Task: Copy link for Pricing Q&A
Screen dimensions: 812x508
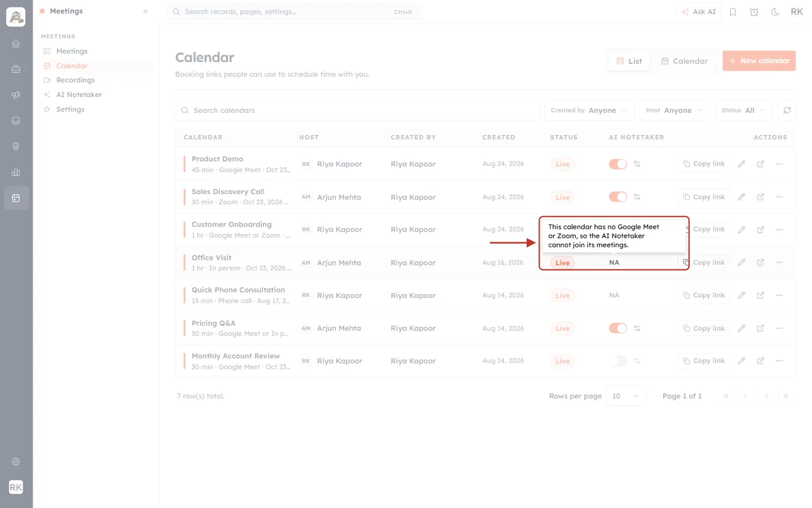Action: coord(704,328)
